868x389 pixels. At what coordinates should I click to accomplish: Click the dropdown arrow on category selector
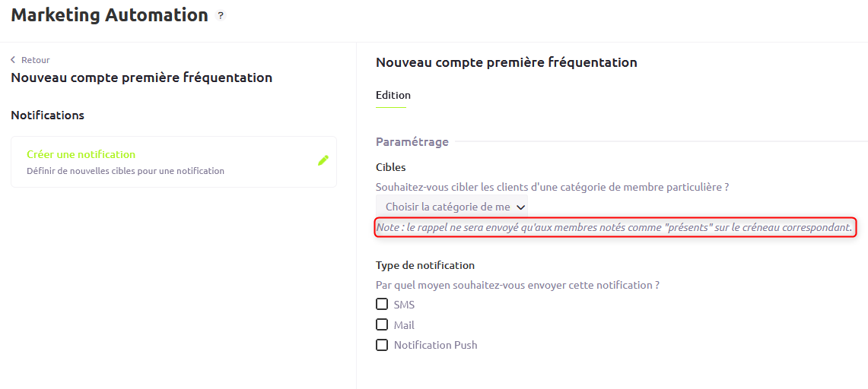(520, 207)
